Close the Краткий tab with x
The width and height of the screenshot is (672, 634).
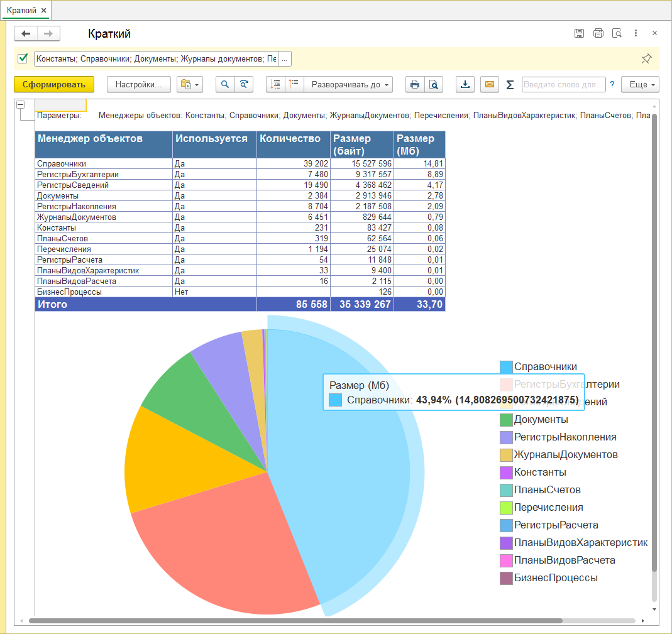44,10
